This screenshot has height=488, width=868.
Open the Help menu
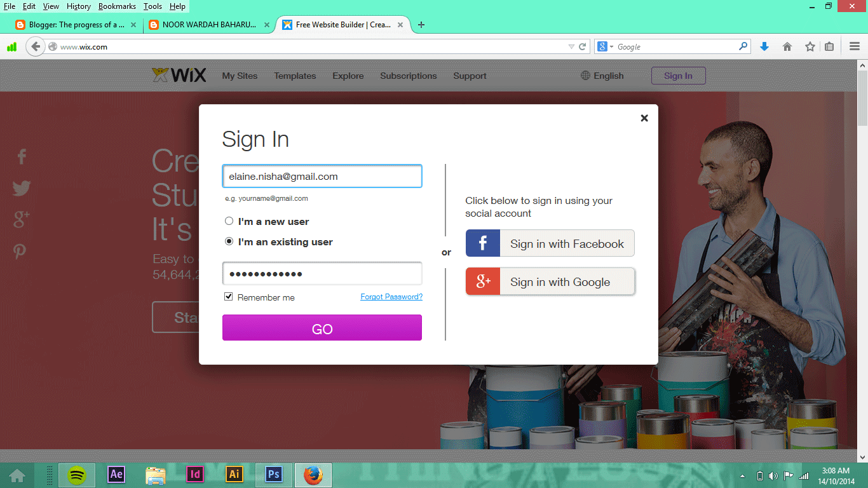click(177, 6)
